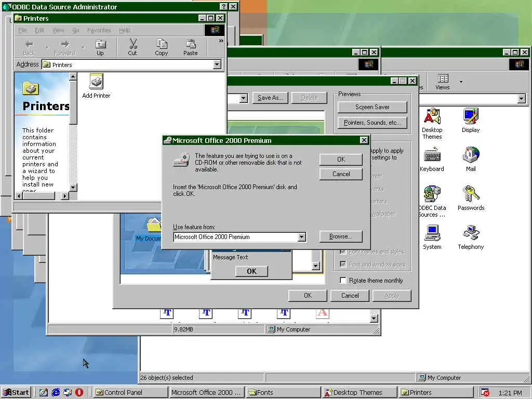Toggle Font names and styles checkbox
Screen dimensions: 532x399
click(x=343, y=251)
